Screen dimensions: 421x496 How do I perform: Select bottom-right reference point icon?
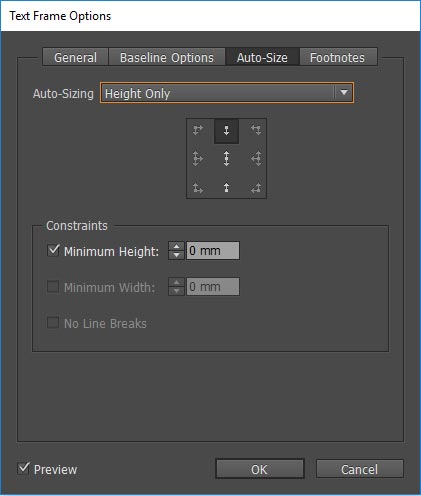tap(256, 188)
